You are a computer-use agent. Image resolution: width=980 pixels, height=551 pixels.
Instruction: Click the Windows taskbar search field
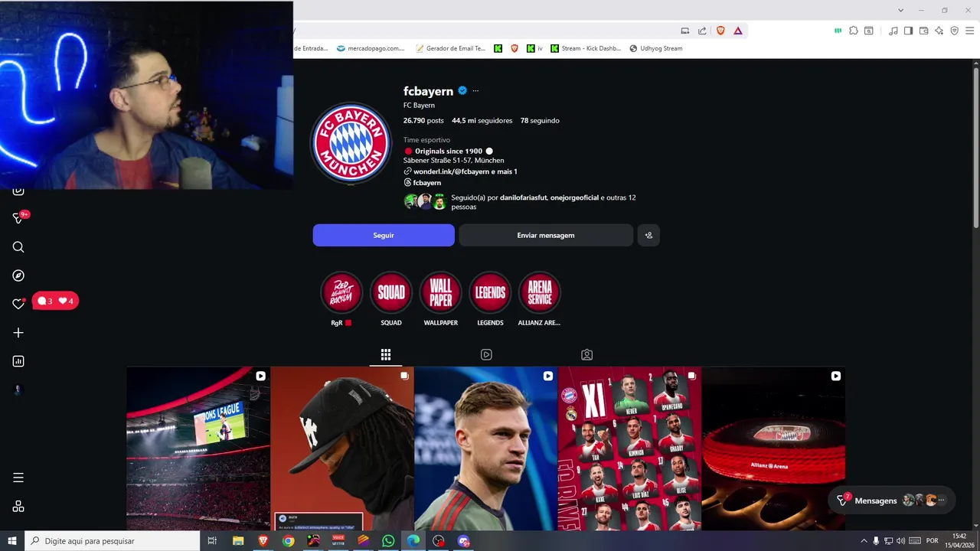click(x=113, y=541)
